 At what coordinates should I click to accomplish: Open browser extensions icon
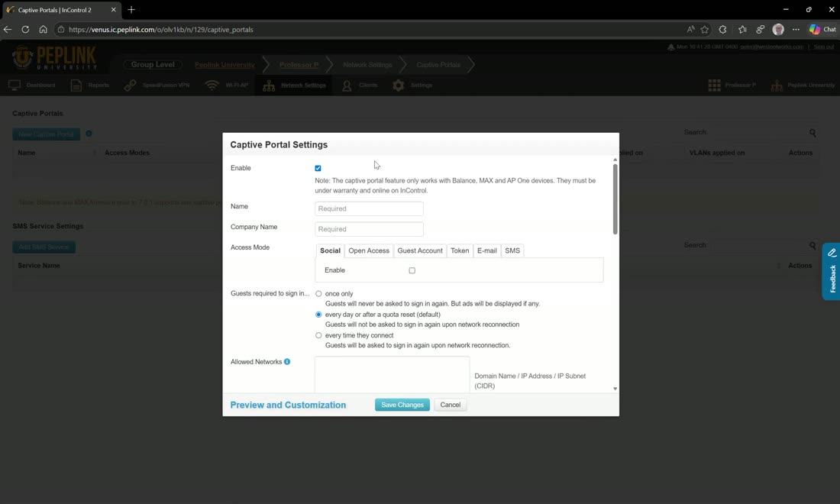[722, 30]
